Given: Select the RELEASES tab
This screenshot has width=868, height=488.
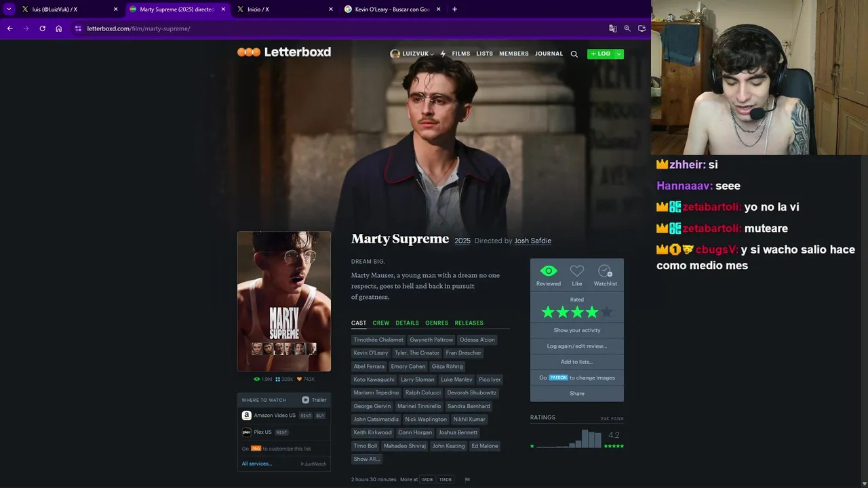Looking at the screenshot, I should click(x=469, y=323).
